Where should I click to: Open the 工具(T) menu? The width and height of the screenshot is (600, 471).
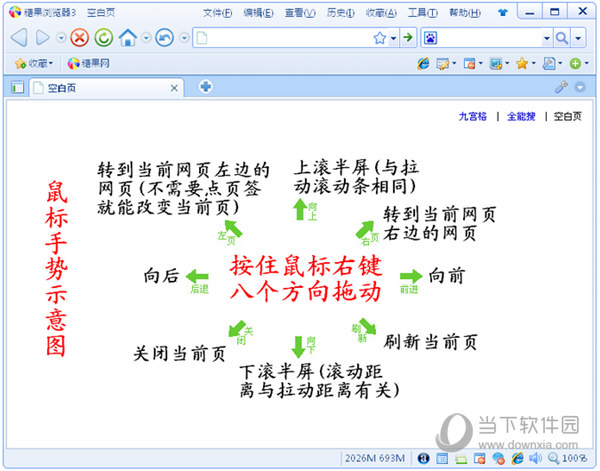click(x=423, y=13)
